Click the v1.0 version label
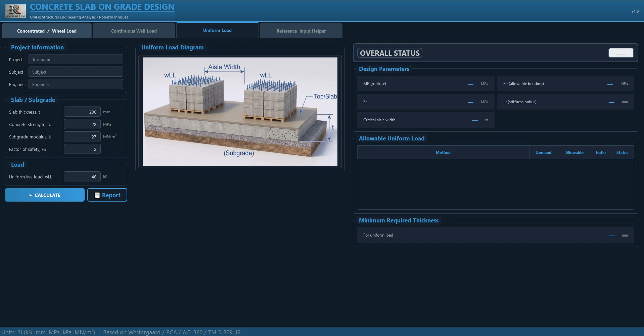 635,11
